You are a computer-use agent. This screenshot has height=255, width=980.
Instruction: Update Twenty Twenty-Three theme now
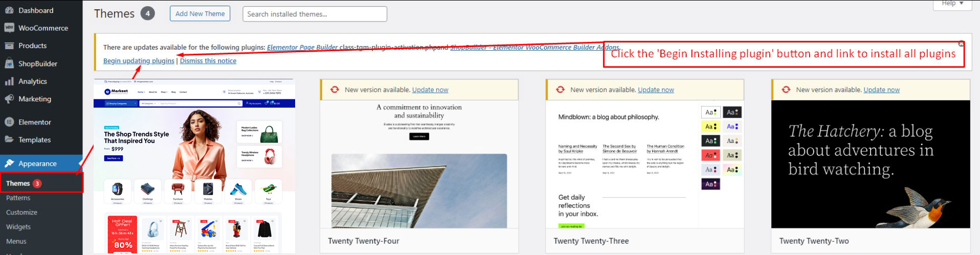click(x=656, y=90)
